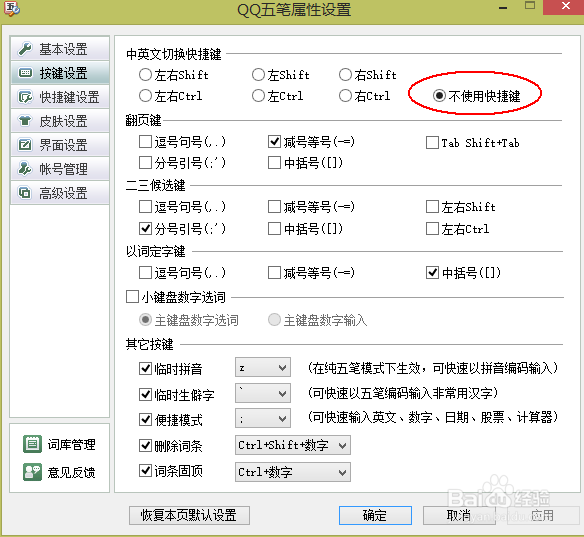Viewport: 584px width, 537px height.
Task: Toggle the 便捷模式 checkbox
Action: tap(145, 420)
